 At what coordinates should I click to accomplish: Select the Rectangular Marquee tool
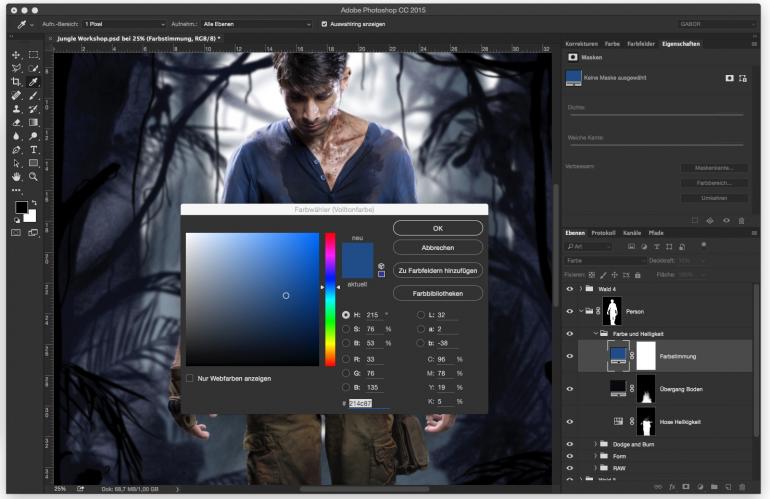[x=33, y=55]
